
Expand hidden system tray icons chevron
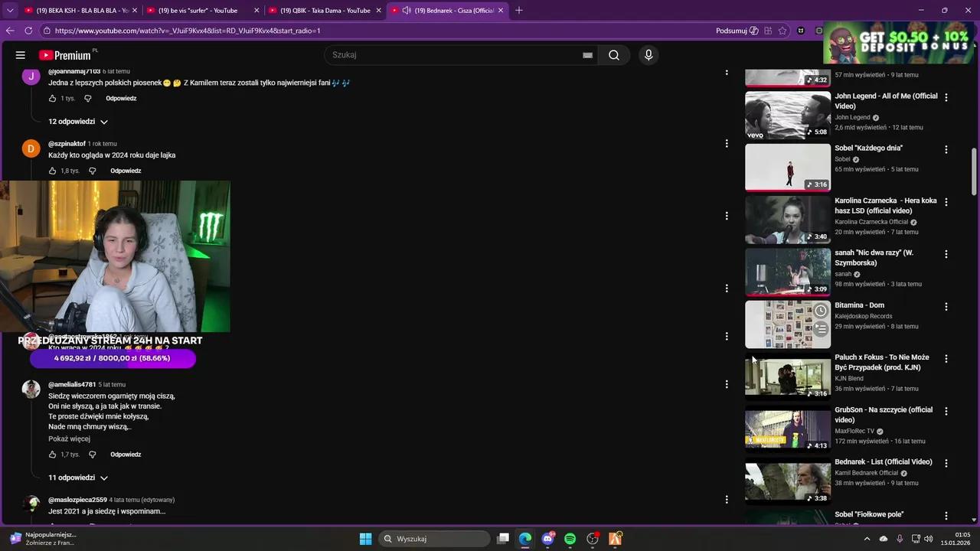click(x=867, y=538)
